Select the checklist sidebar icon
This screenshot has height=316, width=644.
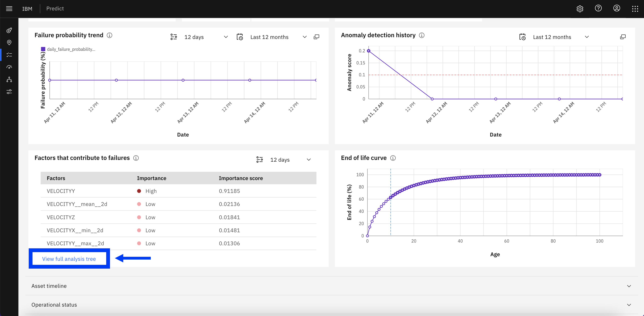[9, 55]
